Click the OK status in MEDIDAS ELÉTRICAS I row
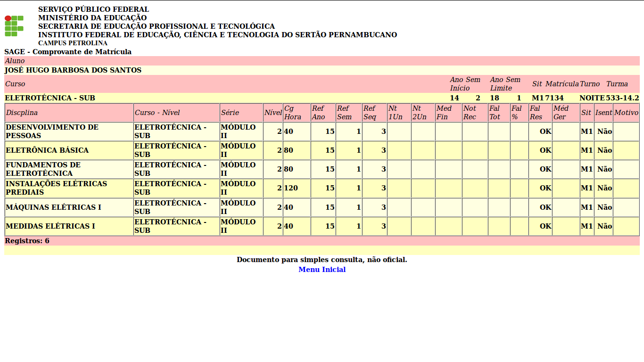 pyautogui.click(x=545, y=226)
